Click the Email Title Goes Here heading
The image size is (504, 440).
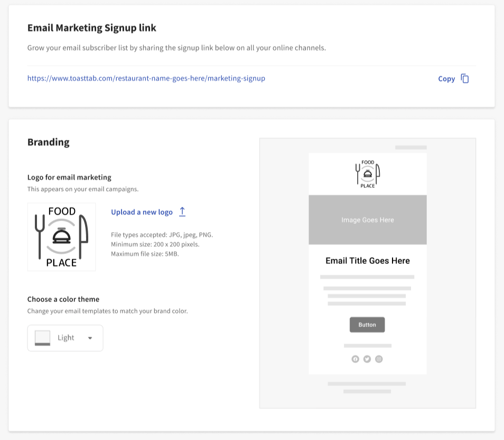point(367,260)
